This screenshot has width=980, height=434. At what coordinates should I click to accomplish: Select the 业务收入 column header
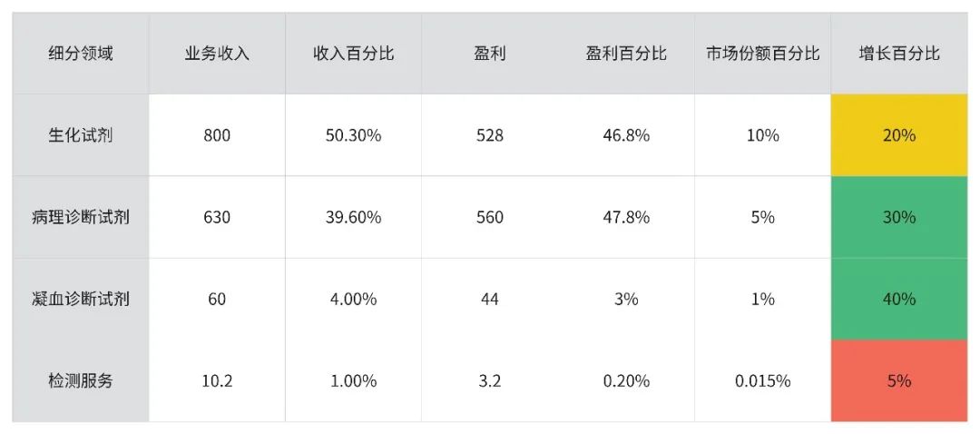(217, 54)
